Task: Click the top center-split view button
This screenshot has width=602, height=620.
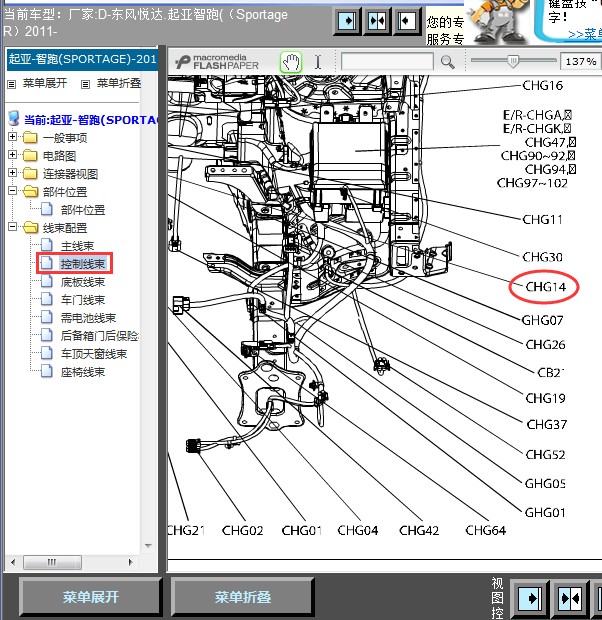Action: (x=377, y=21)
